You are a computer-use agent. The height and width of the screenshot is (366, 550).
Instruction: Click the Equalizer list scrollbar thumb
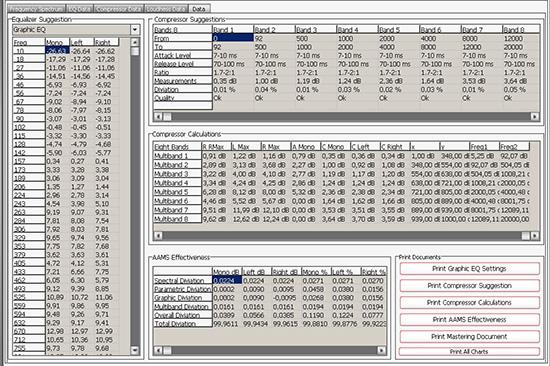[135, 51]
